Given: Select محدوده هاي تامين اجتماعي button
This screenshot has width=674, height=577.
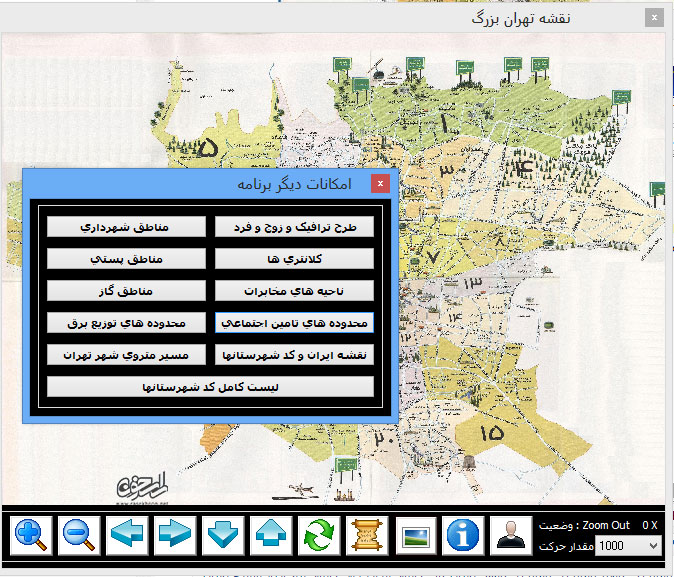Looking at the screenshot, I should tap(294, 323).
